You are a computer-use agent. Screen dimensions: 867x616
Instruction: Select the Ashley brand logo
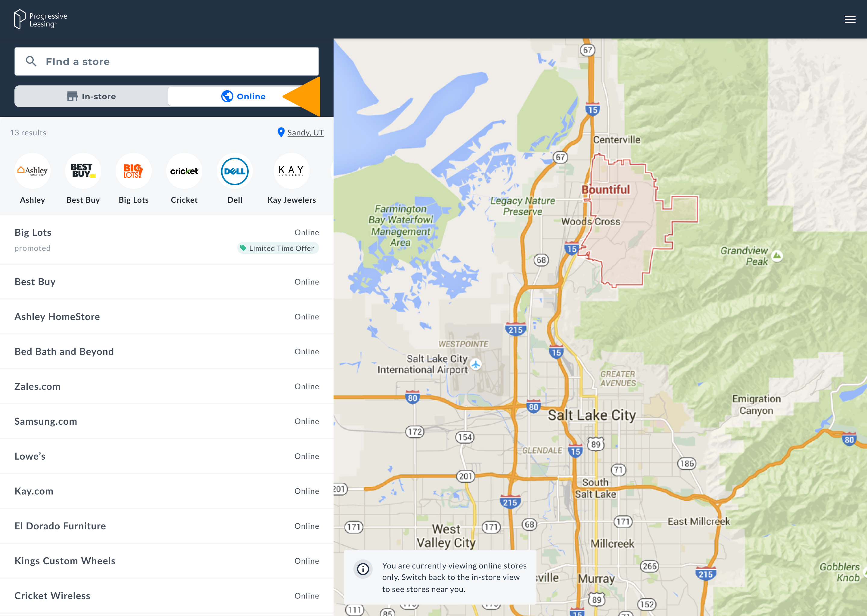click(33, 171)
